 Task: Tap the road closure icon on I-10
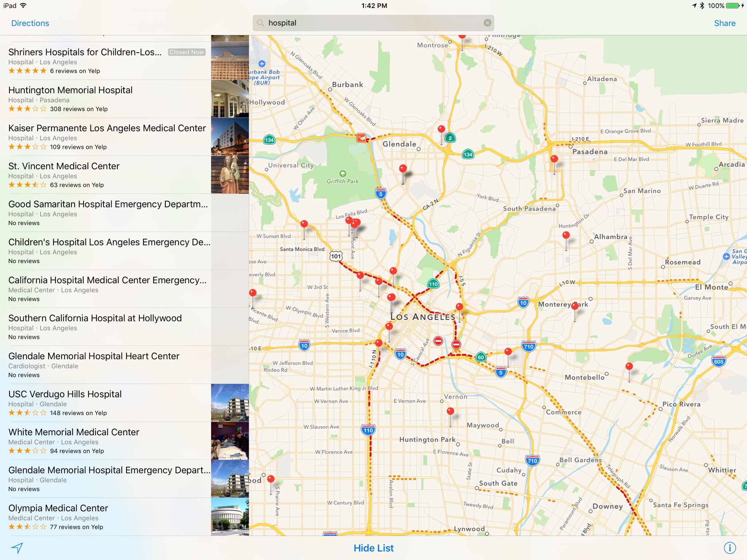point(456,344)
